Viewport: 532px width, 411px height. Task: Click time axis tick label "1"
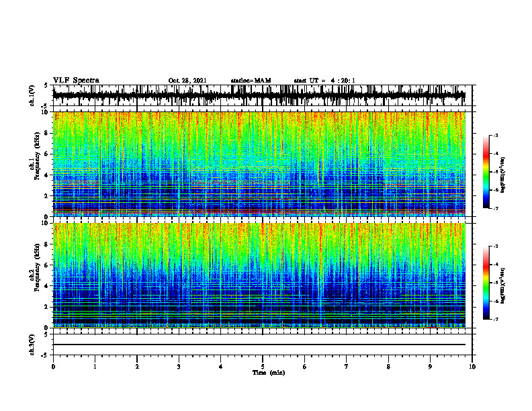pos(95,367)
